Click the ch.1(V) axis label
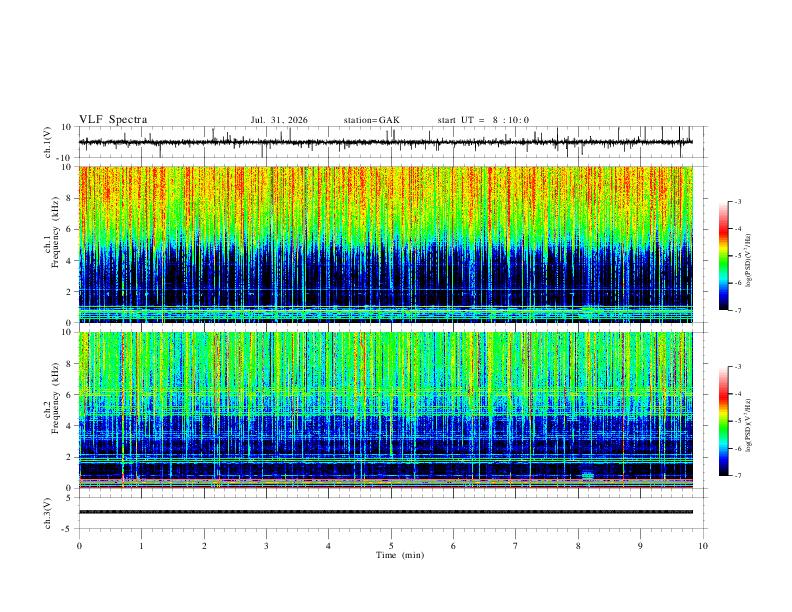The width and height of the screenshot is (792, 612). [x=48, y=142]
